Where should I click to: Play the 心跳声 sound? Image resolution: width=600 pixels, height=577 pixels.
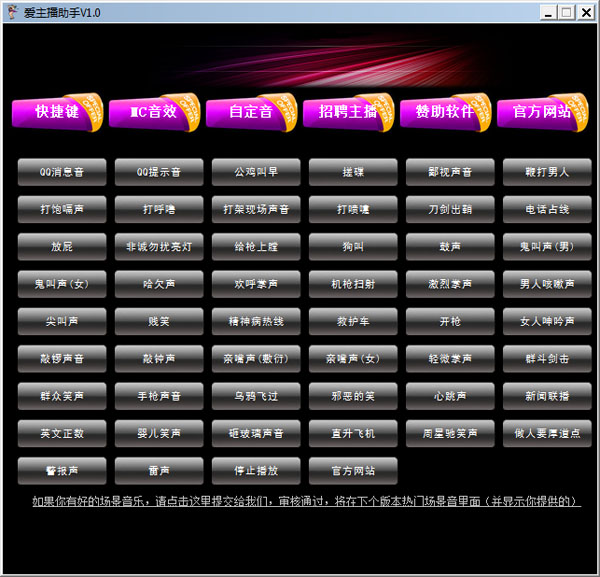tap(450, 396)
